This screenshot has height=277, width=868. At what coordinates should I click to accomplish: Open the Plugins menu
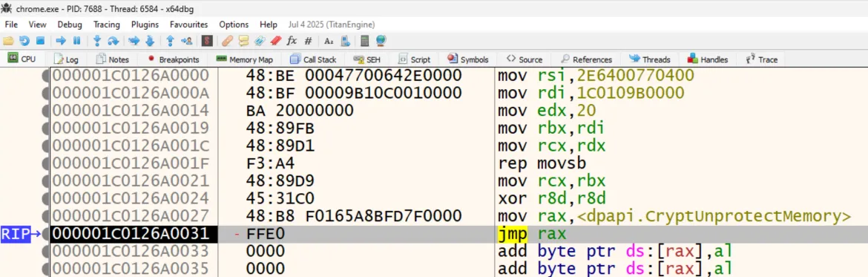pos(145,25)
